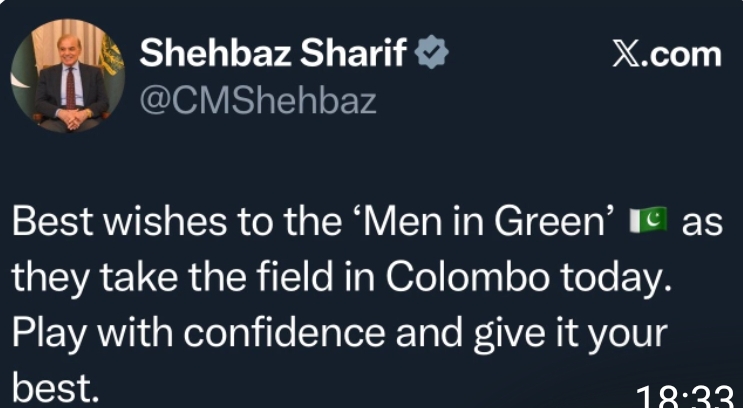Click the Pakistan flag emoji in the tweet

click(x=651, y=222)
